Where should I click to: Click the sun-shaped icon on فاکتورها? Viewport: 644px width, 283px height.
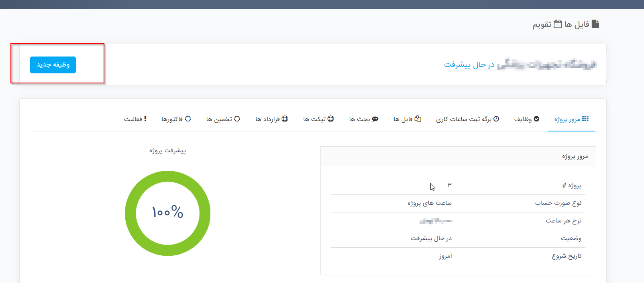click(x=188, y=119)
